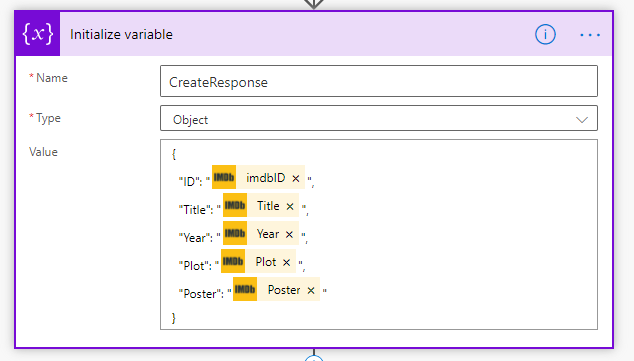Open the ellipsis more-options menu

(590, 35)
